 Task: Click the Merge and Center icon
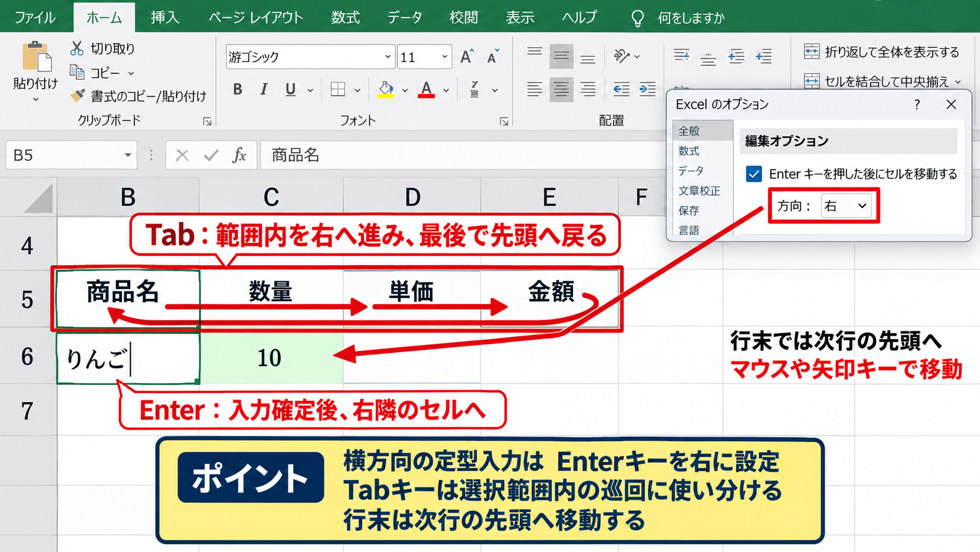coord(812,80)
